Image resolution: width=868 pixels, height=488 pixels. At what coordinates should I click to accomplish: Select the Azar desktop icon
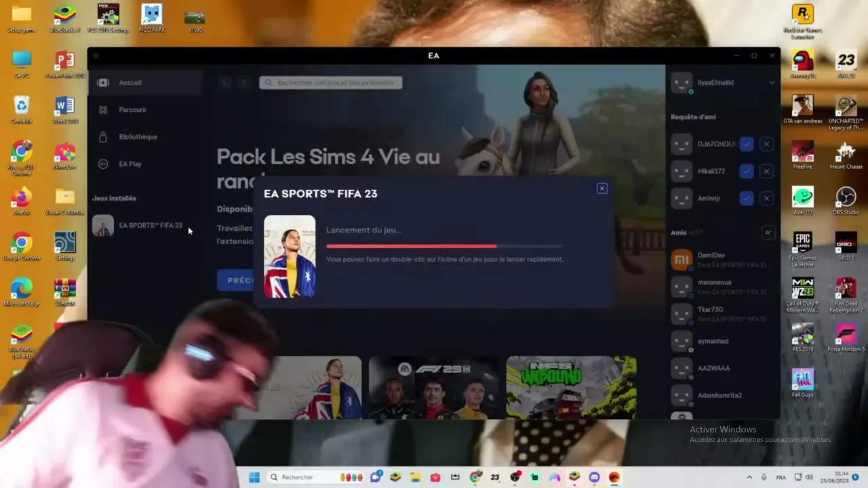(x=803, y=201)
